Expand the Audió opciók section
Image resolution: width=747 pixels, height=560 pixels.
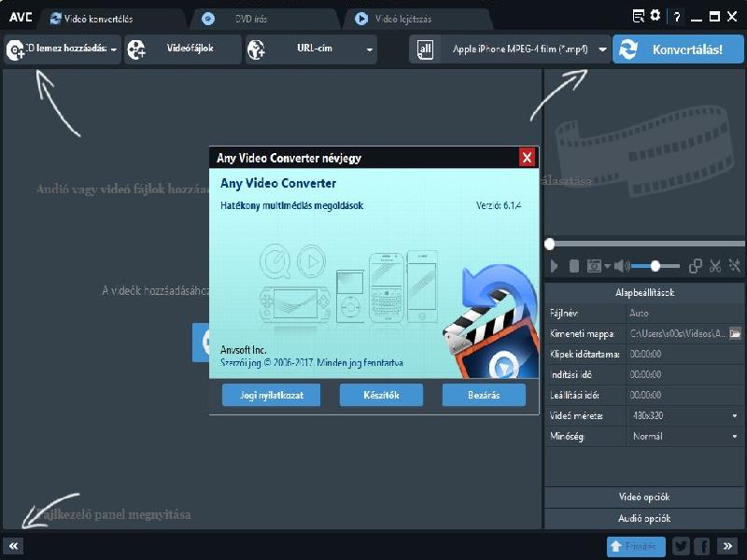(x=644, y=518)
